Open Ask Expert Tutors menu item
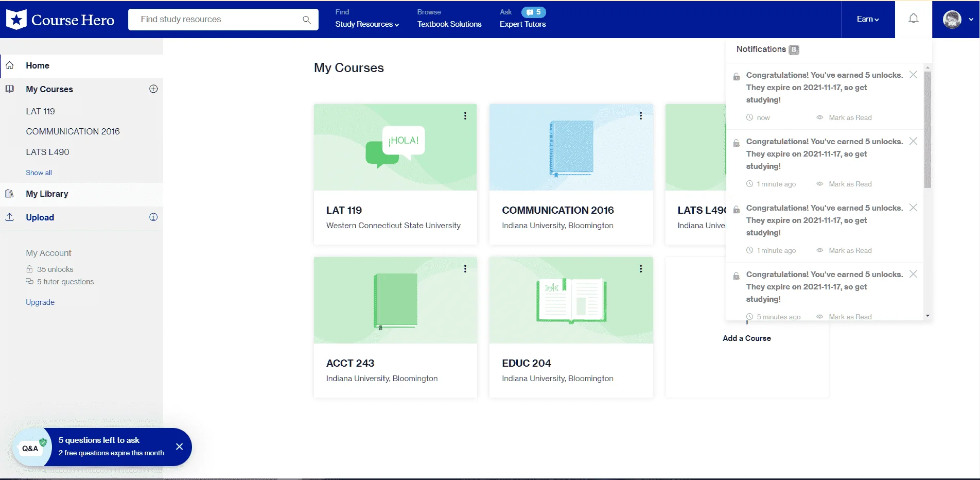 pos(522,24)
